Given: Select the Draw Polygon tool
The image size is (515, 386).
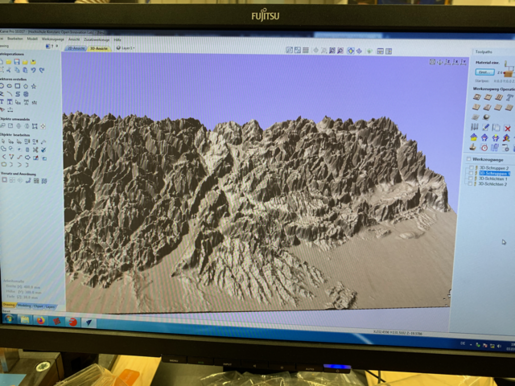Looking at the screenshot, I should pyautogui.click(x=26, y=86).
